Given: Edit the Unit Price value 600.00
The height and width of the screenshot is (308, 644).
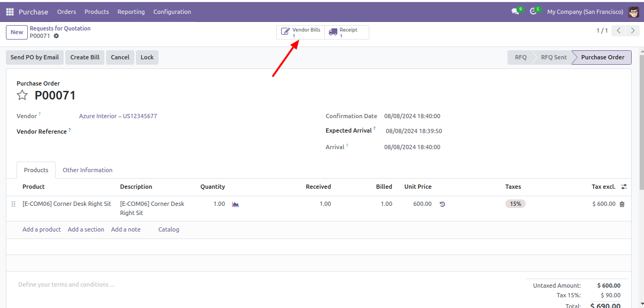Looking at the screenshot, I should tap(422, 204).
